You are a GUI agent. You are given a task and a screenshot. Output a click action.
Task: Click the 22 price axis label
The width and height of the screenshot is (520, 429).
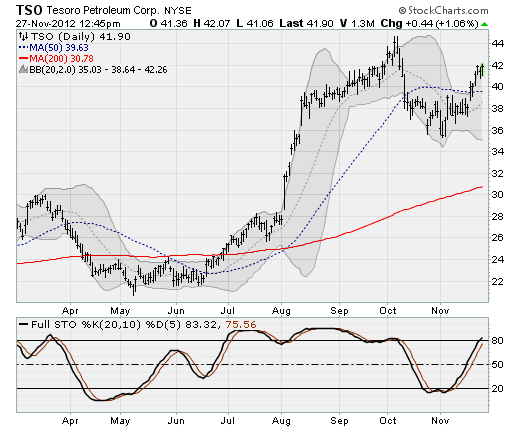coord(498,281)
